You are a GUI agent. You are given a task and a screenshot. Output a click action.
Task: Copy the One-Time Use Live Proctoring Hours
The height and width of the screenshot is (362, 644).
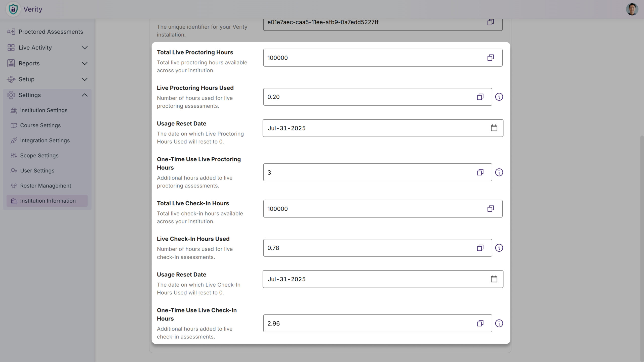(480, 172)
